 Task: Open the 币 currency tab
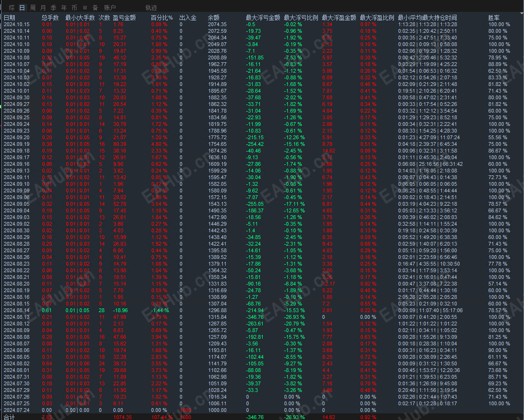coord(74,7)
